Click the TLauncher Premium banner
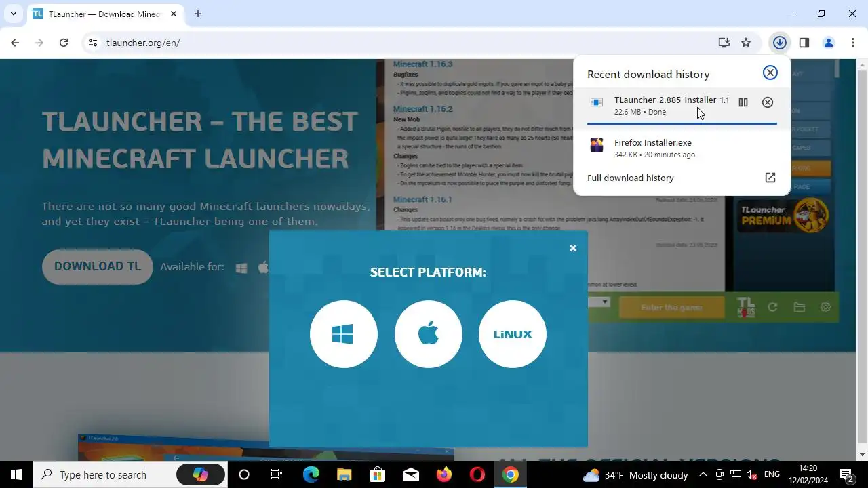This screenshot has height=488, width=868. tap(784, 216)
